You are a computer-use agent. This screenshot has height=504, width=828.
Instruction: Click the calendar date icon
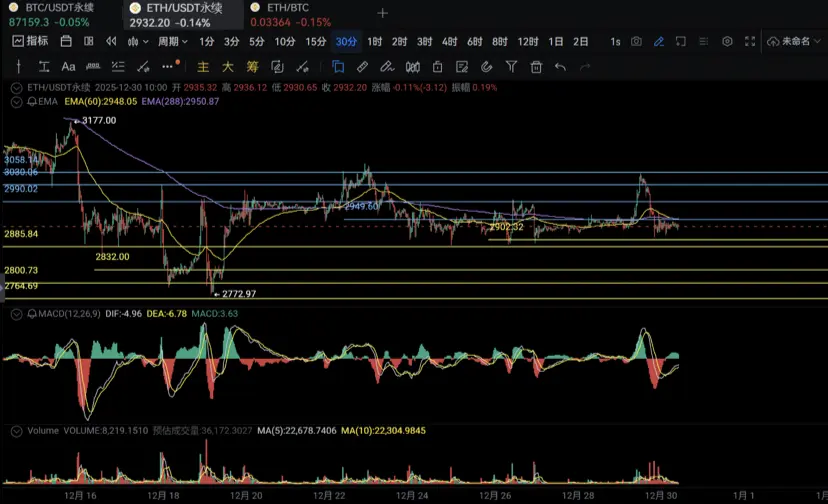66,41
